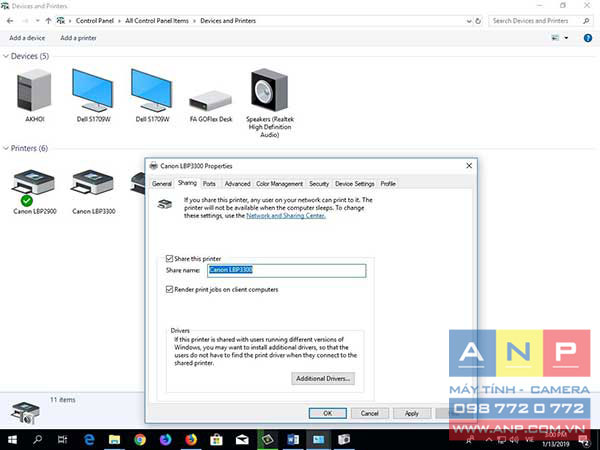Select the Canon LBP3300 printer icon
Viewport: 600px width, 450px height.
point(93,182)
